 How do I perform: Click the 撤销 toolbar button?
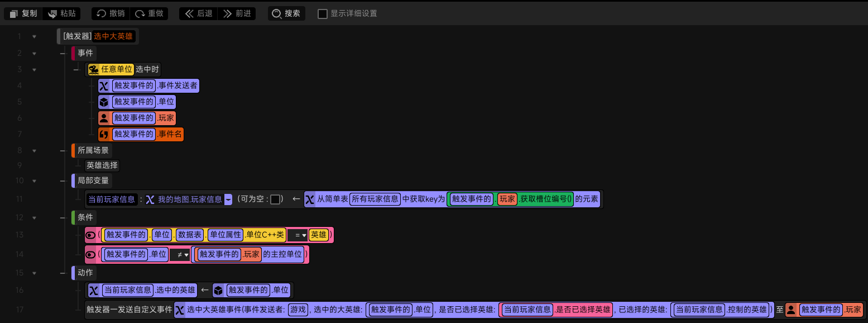pos(111,13)
